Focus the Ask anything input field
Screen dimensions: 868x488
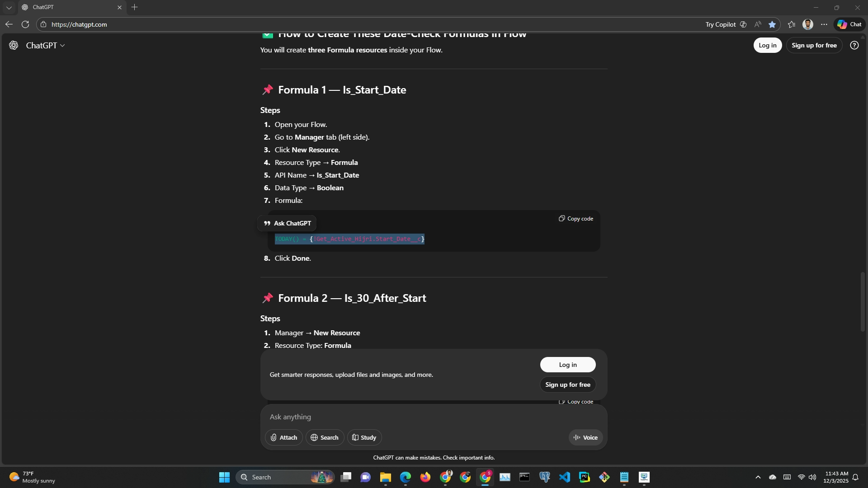[407, 417]
